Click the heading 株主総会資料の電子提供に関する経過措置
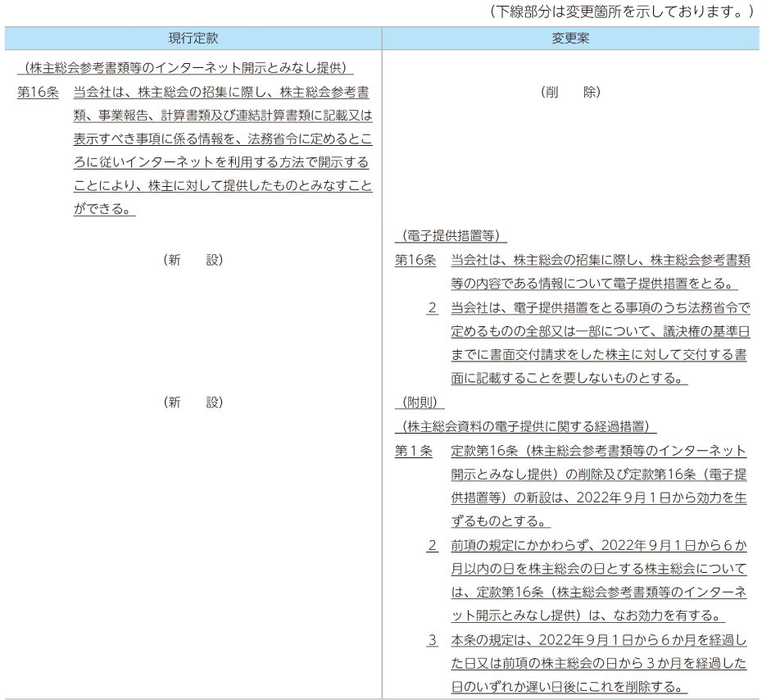 click(x=525, y=426)
